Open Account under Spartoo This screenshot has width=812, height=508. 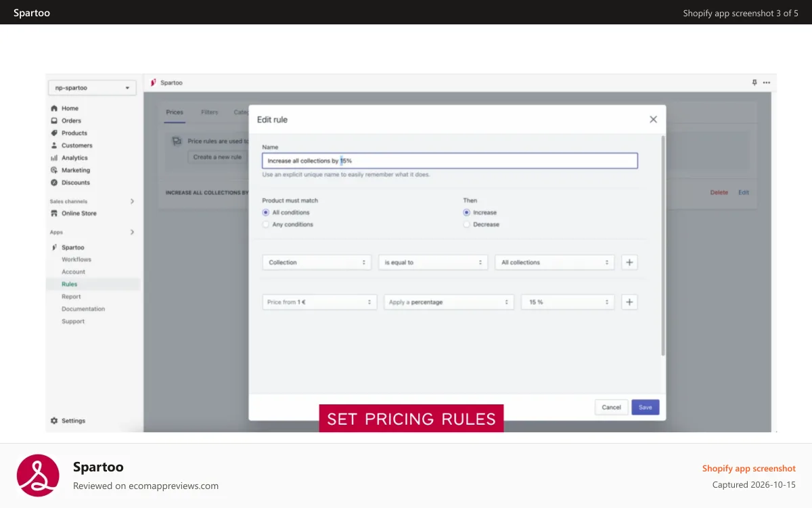click(74, 272)
